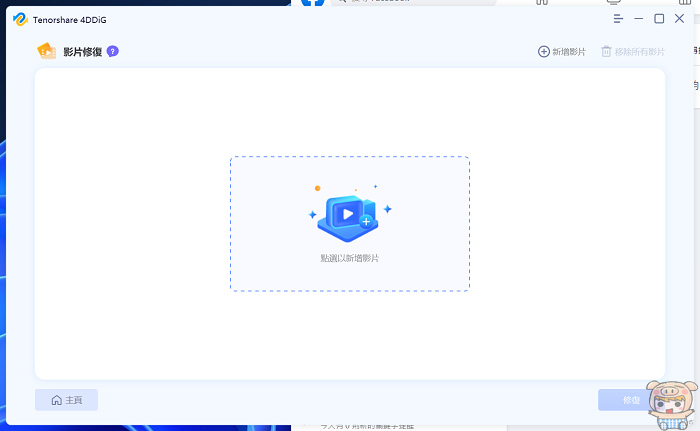
Task: Maximize the 4DDiG window
Action: coord(659,19)
